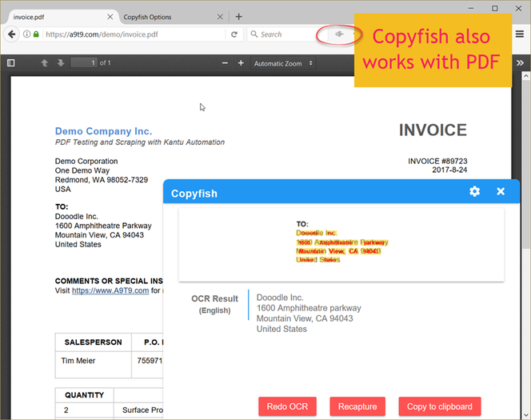Click the browser Search field
531x420 pixels.
286,34
